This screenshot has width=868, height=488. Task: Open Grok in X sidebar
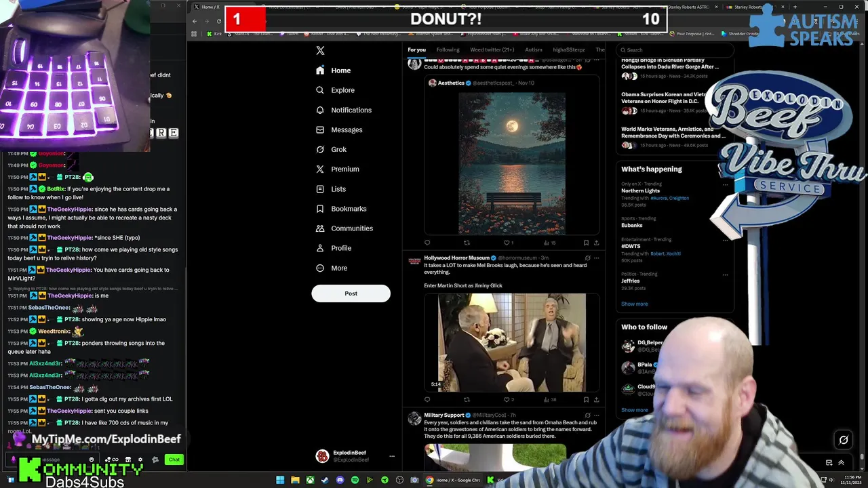(x=331, y=149)
